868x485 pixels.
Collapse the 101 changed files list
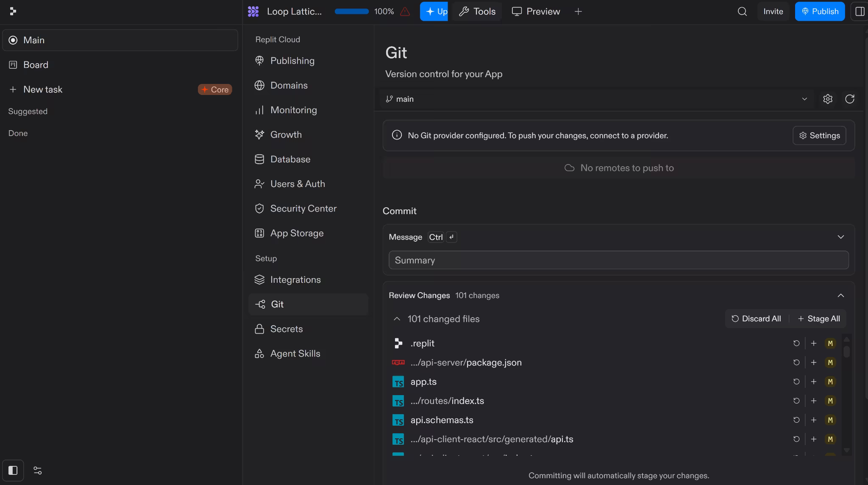click(x=397, y=319)
